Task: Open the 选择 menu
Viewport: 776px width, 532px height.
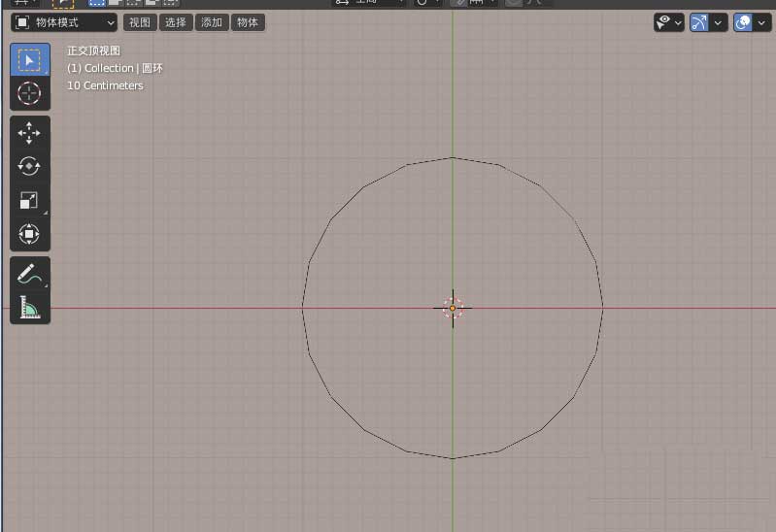Action: [x=175, y=22]
